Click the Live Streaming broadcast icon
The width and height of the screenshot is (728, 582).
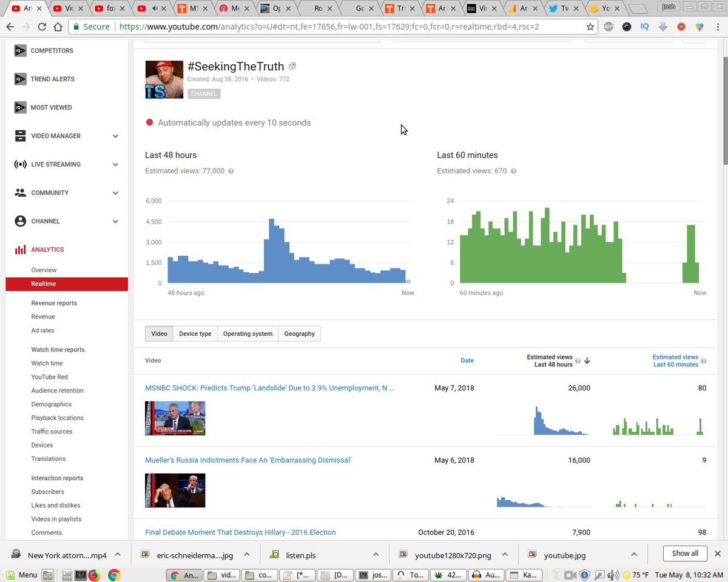coord(20,164)
